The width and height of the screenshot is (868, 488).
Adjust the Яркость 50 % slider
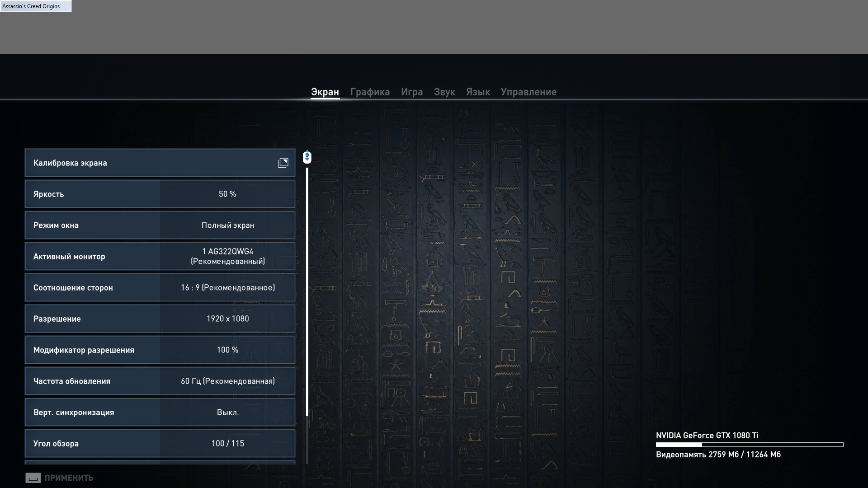pyautogui.click(x=227, y=194)
